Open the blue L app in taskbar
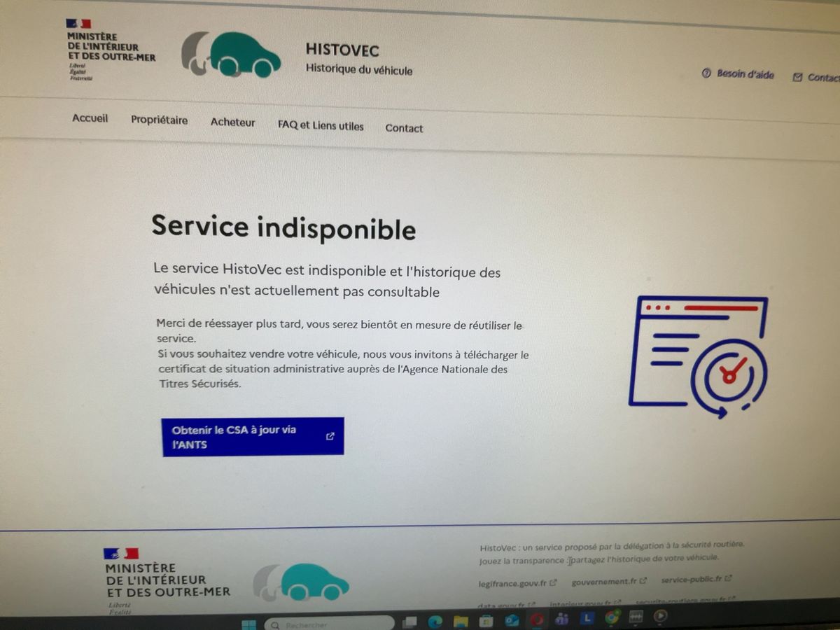 587,619
